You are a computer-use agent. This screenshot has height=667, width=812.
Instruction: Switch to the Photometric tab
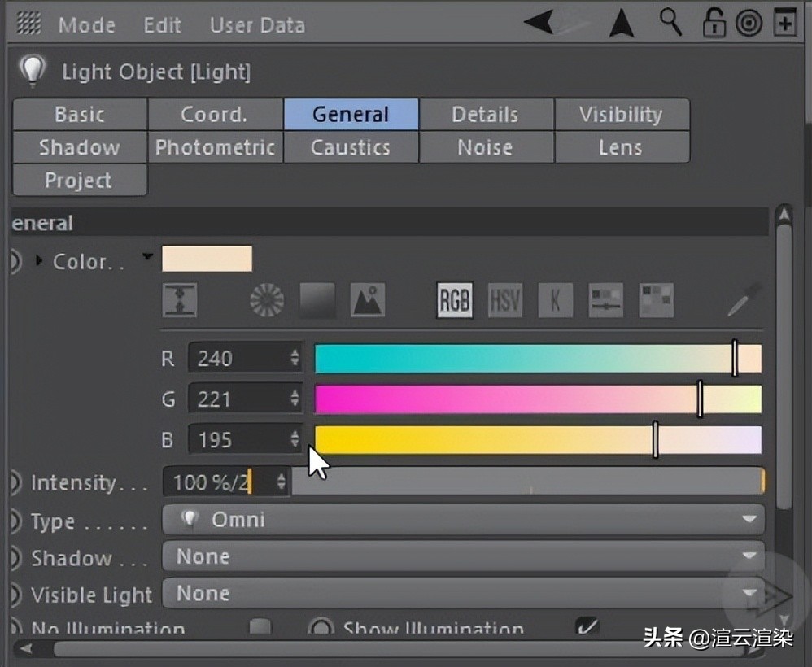click(215, 147)
